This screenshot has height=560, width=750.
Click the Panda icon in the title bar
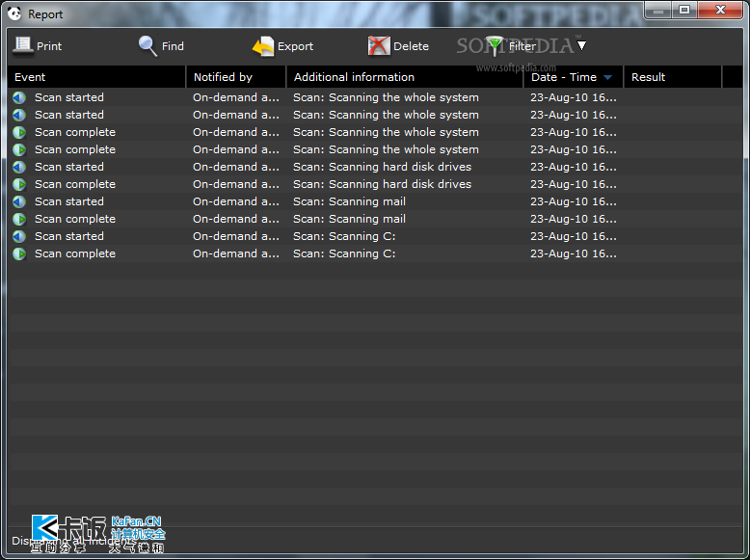tap(14, 13)
